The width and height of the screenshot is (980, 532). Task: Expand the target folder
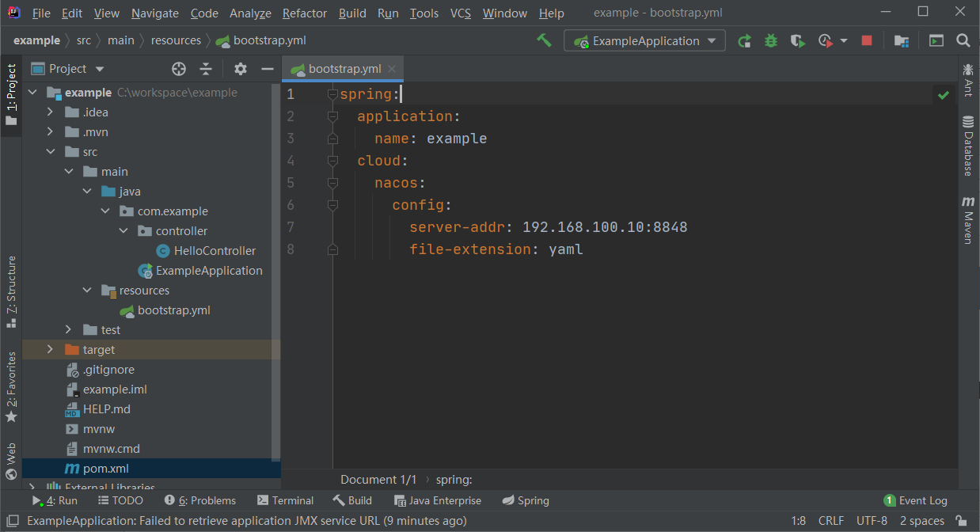pyautogui.click(x=50, y=350)
